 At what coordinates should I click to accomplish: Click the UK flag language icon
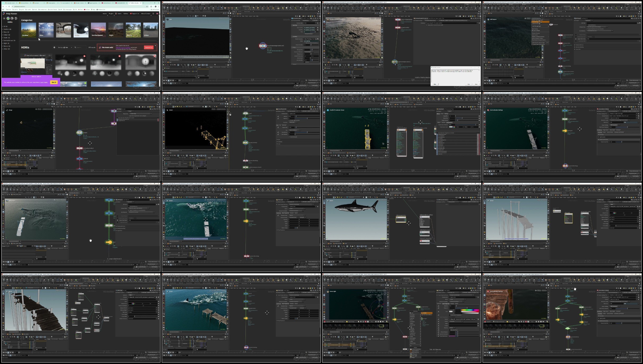pyautogui.click(x=157, y=14)
